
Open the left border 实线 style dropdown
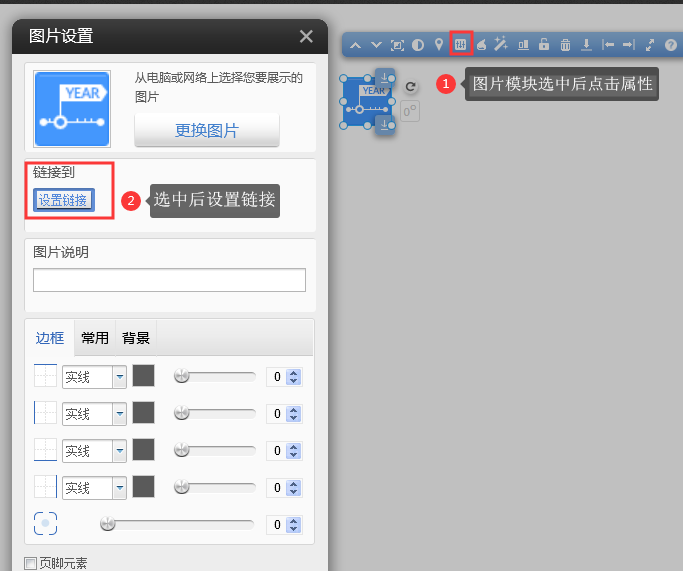tap(119, 414)
